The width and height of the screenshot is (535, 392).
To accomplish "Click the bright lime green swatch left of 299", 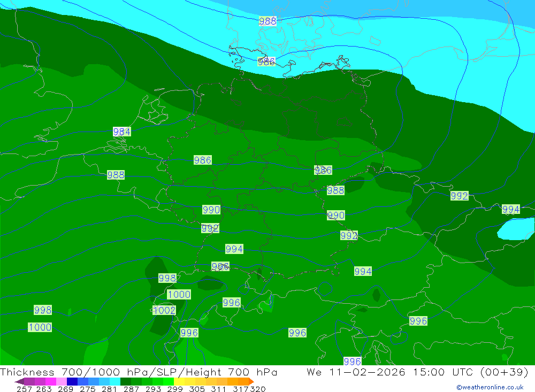I will (x=169, y=381).
